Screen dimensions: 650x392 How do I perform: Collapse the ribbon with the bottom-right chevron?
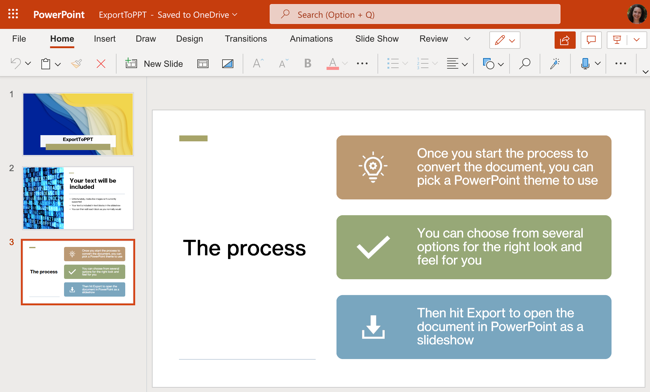click(x=645, y=72)
